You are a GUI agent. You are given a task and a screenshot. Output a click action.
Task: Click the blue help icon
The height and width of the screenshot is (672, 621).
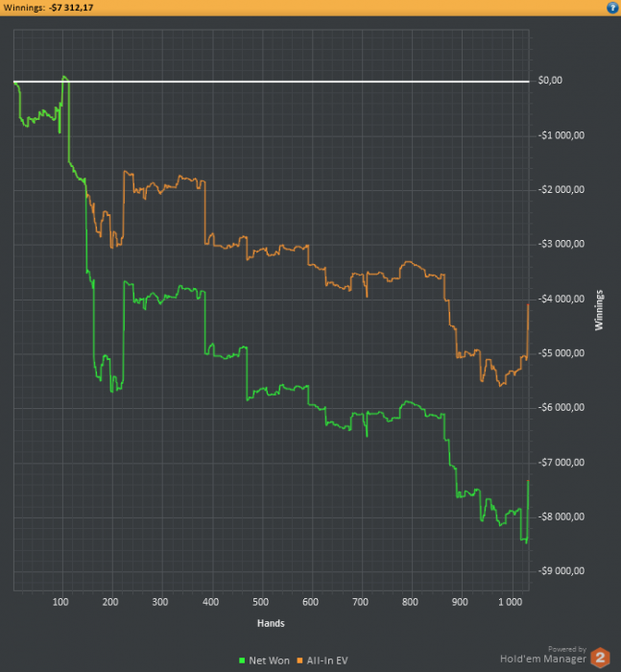pos(611,7)
